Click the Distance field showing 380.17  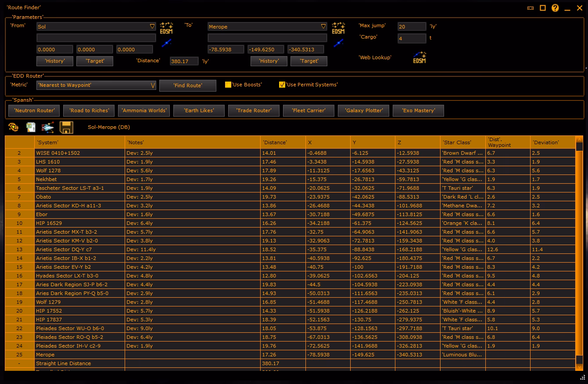(184, 61)
